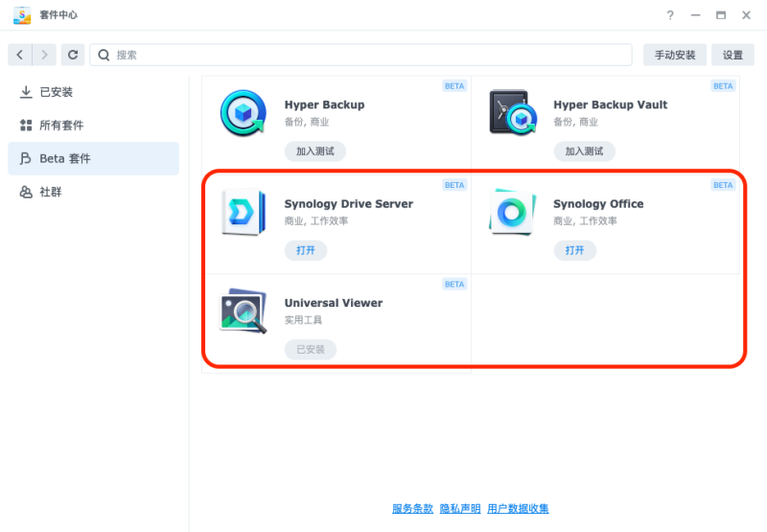Screen dimensions: 767x532
Task: Minimize the Package Center window
Action: [696, 15]
